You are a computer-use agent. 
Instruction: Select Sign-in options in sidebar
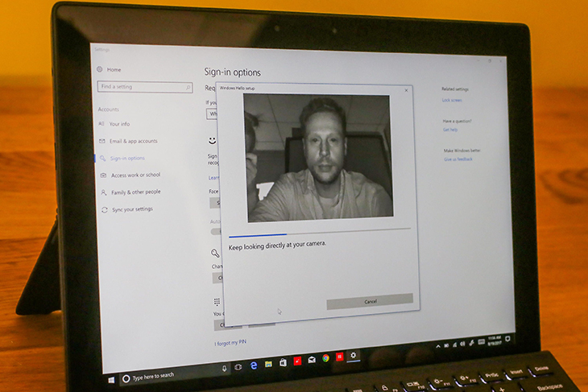point(122,158)
